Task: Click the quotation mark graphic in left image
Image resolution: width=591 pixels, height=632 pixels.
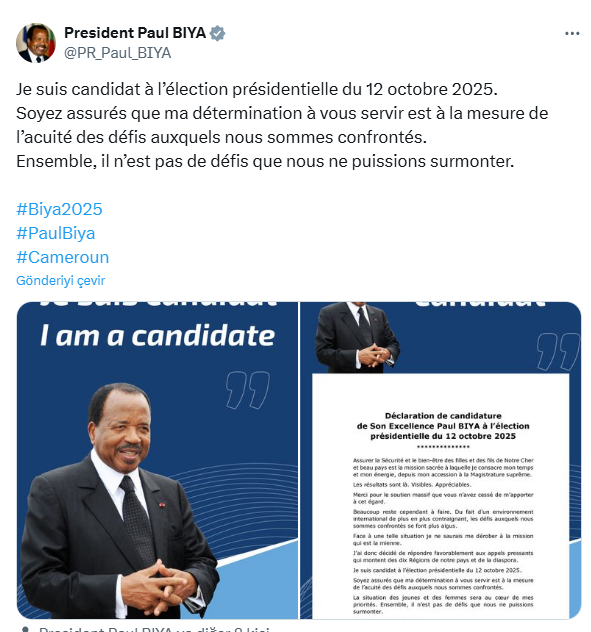Action: (x=248, y=390)
